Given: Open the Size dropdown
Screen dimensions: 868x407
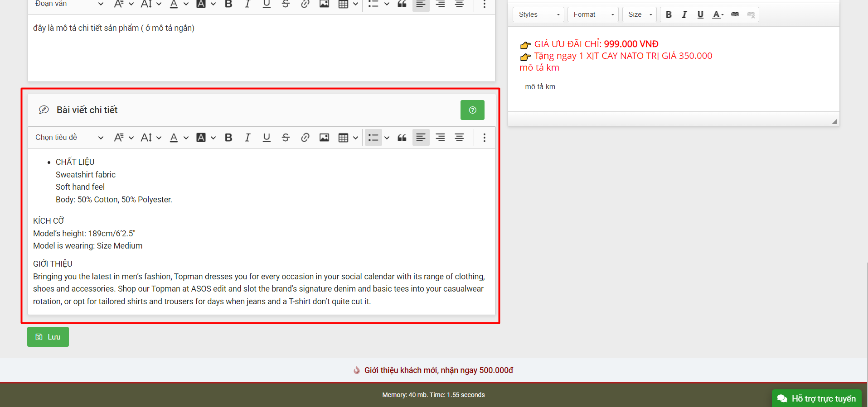Looking at the screenshot, I should (640, 14).
